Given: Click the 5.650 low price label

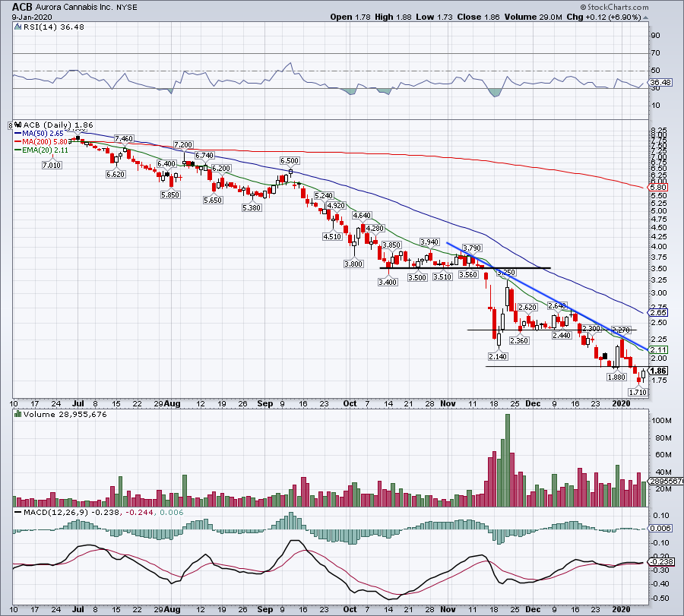Looking at the screenshot, I should click(x=213, y=200).
